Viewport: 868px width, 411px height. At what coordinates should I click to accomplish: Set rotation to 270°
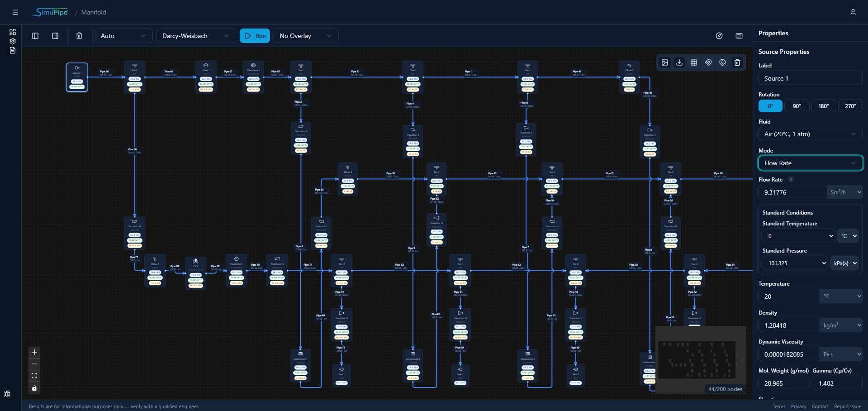[850, 106]
